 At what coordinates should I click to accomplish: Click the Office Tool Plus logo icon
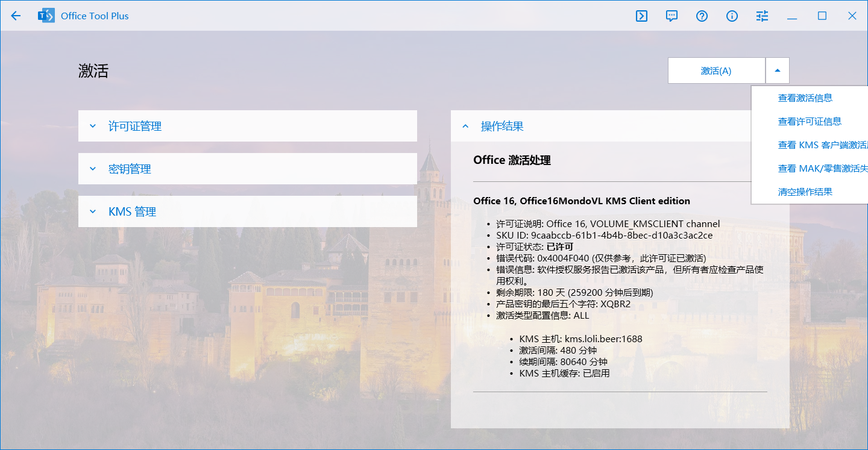[x=46, y=16]
